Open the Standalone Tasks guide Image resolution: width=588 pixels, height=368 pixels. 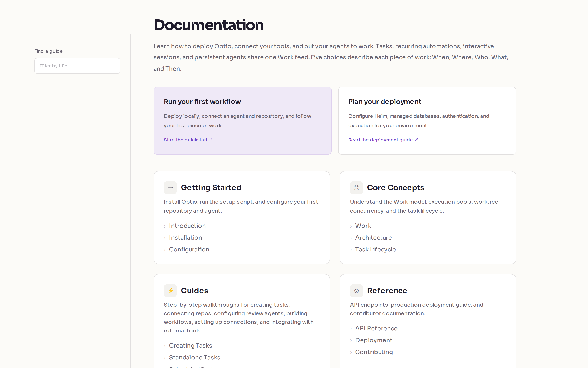tap(195, 358)
